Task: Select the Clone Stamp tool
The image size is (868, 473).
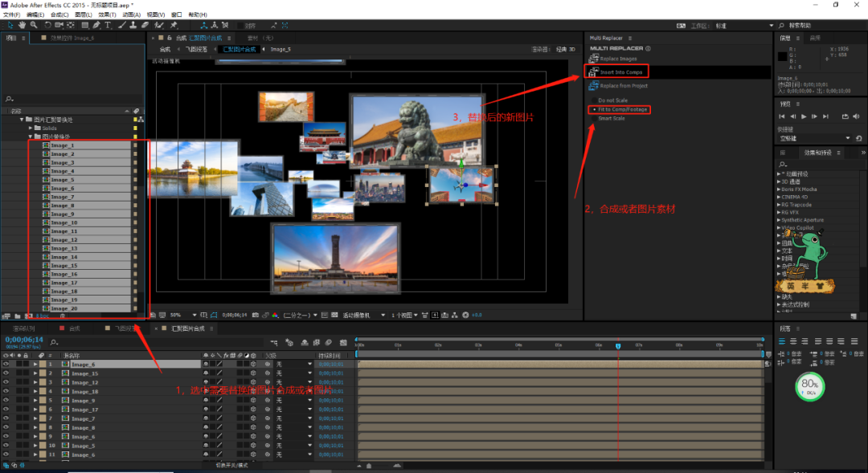Action: [133, 25]
